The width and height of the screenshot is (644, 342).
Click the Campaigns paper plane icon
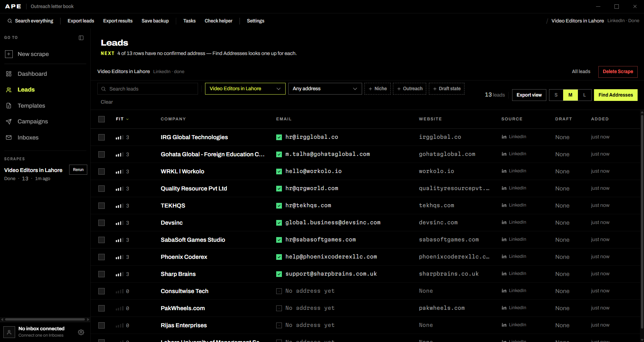[9, 122]
